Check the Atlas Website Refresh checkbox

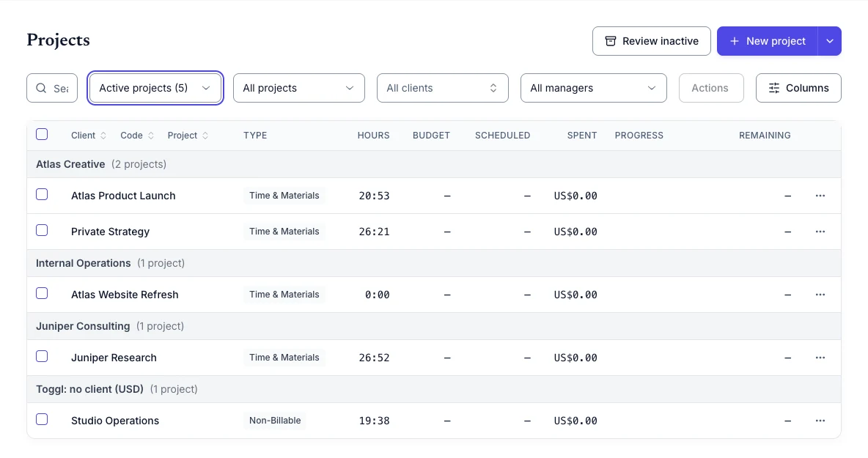coord(42,294)
